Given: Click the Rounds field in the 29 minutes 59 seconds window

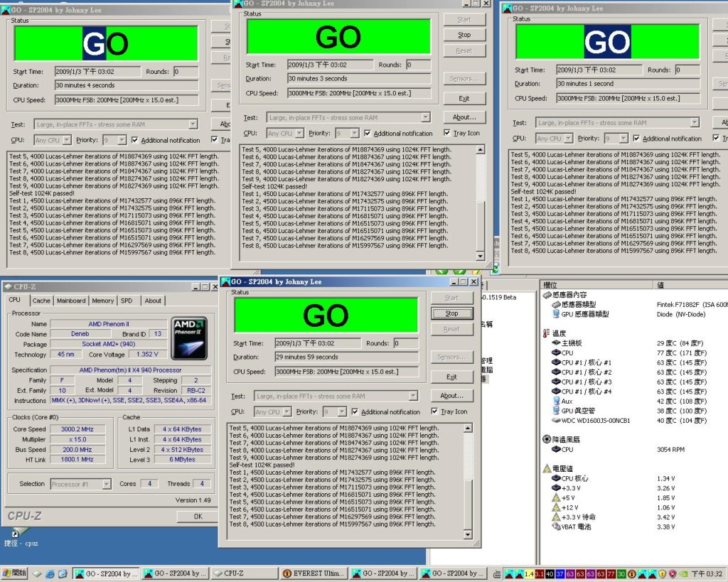Looking at the screenshot, I should 406,343.
